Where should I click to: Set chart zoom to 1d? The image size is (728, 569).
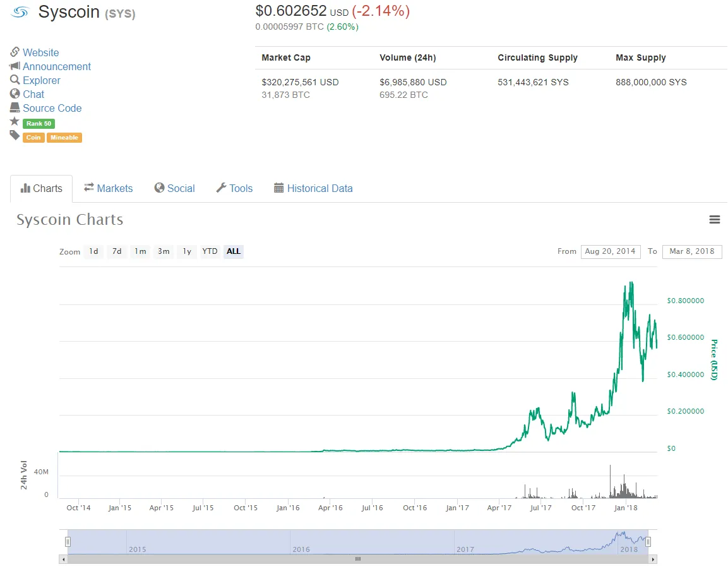coord(94,251)
